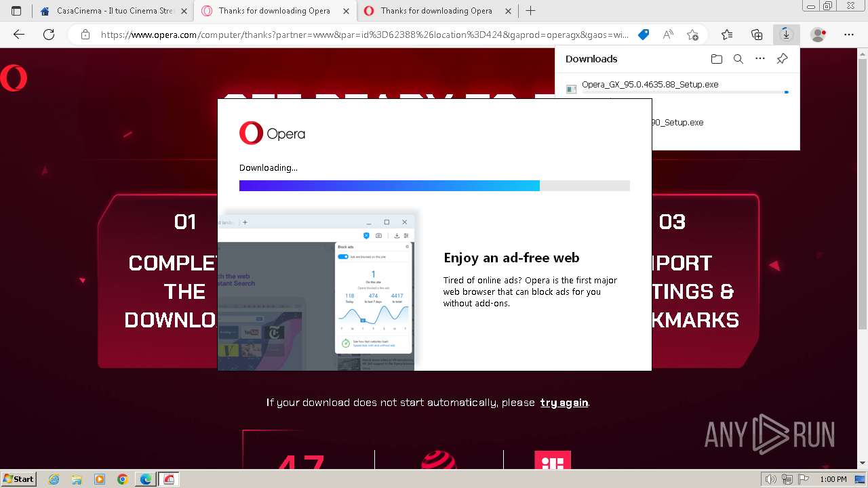Click Opera logo in installer dialog
868x488 pixels.
(272, 134)
